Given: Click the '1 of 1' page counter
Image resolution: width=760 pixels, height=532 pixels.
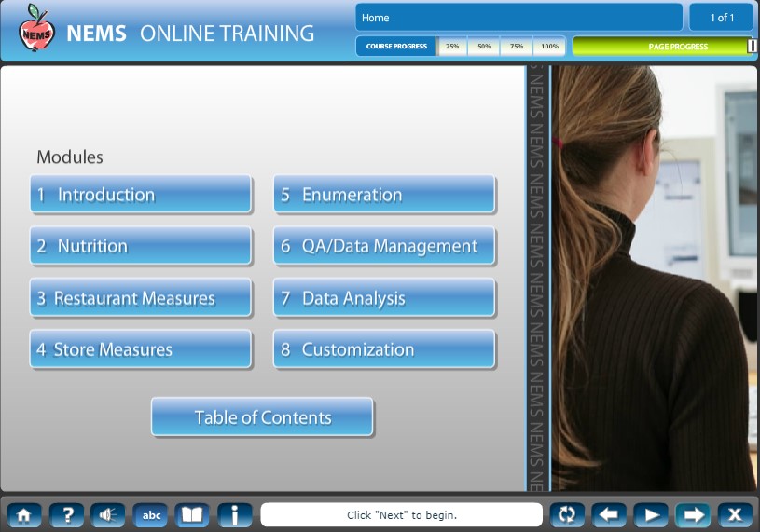Looking at the screenshot, I should pyautogui.click(x=721, y=18).
